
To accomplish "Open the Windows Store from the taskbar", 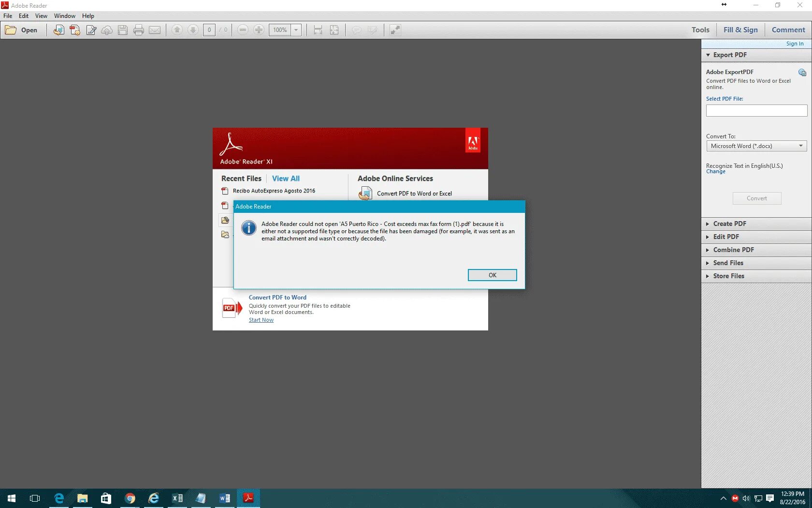I will click(x=106, y=498).
